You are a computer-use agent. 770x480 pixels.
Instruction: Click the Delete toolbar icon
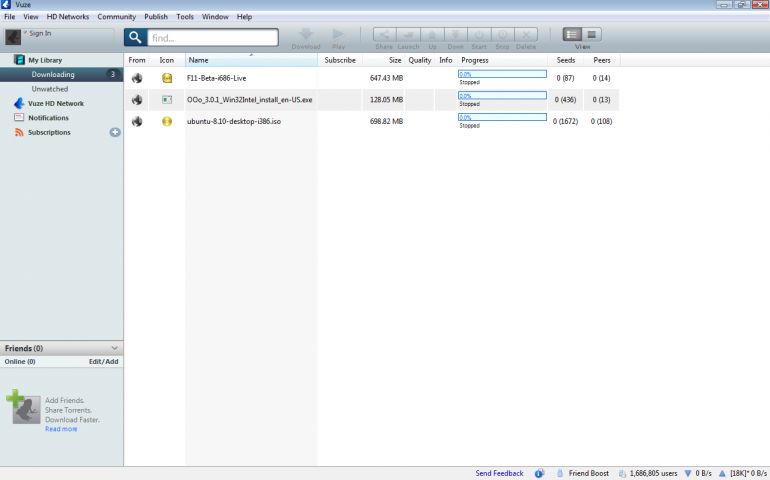pos(526,35)
